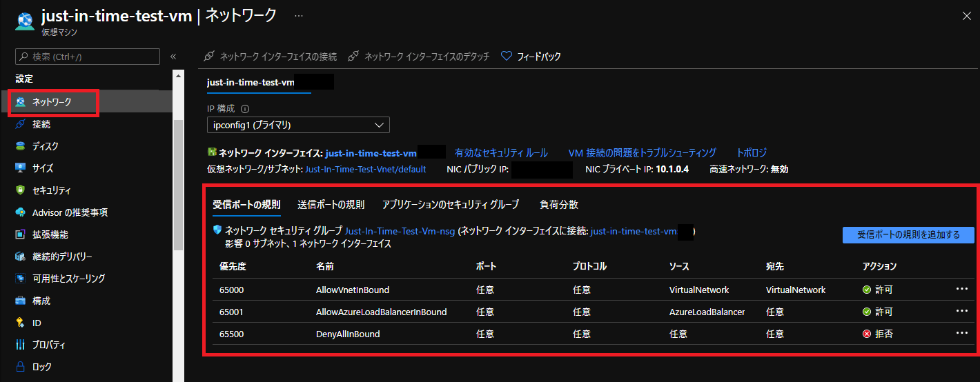This screenshot has width=980, height=382.
Task: Click ネットワーク インターフェイスのデタッチ toolbar button
Action: [x=419, y=57]
